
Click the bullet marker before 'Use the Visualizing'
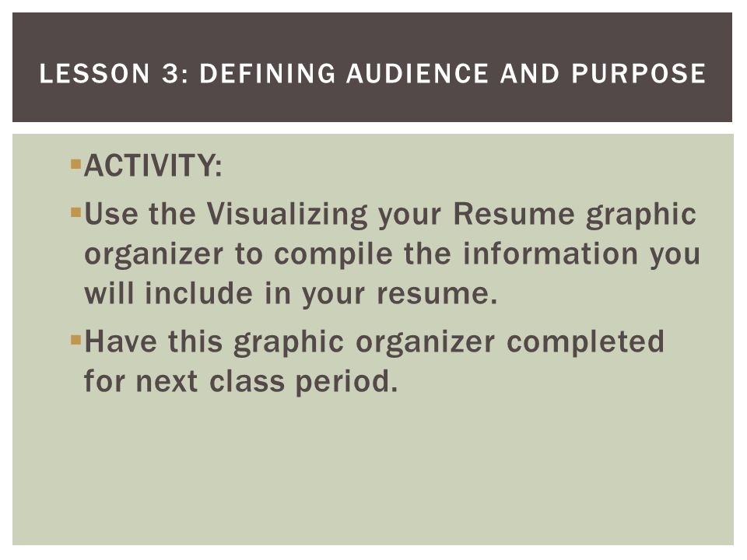pyautogui.click(x=75, y=212)
